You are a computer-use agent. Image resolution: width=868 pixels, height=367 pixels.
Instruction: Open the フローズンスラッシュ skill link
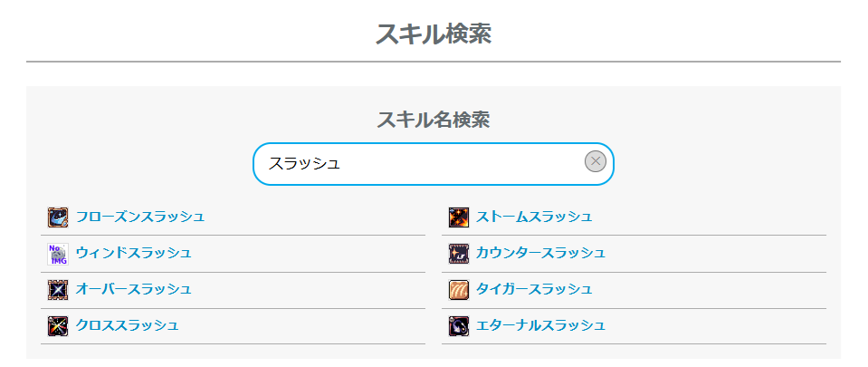pyautogui.click(x=140, y=217)
